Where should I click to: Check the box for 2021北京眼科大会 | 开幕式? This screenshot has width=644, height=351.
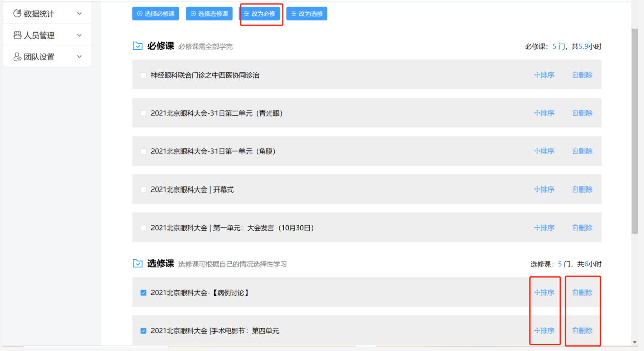(x=143, y=189)
